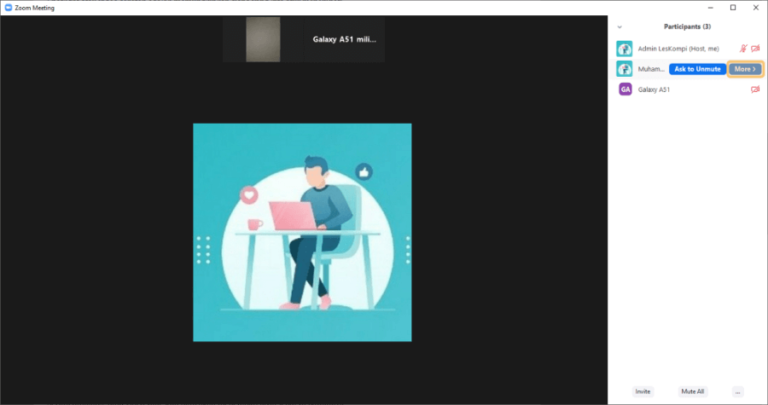This screenshot has height=405, width=768.
Task: Minimize the Zoom Meeting window
Action: click(710, 7)
